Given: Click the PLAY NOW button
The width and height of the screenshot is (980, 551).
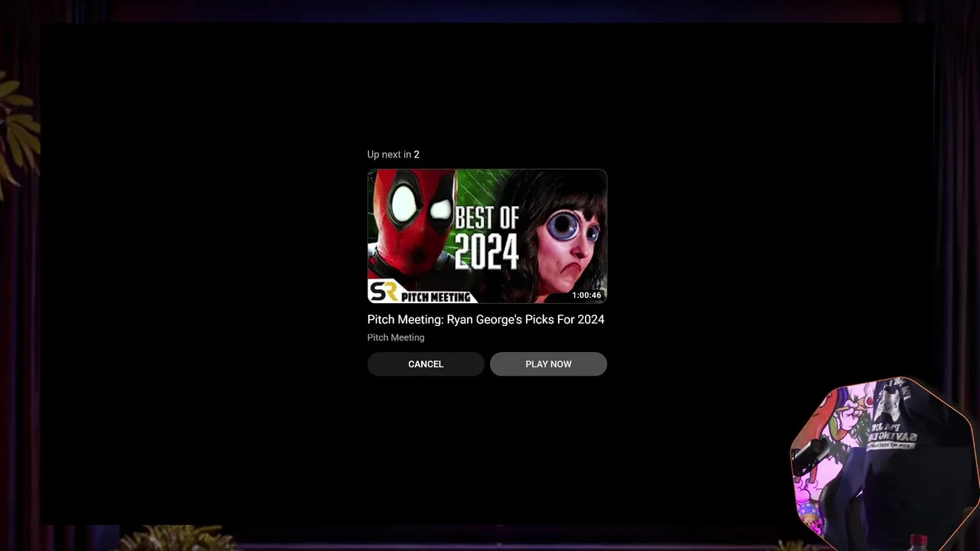Looking at the screenshot, I should [548, 364].
